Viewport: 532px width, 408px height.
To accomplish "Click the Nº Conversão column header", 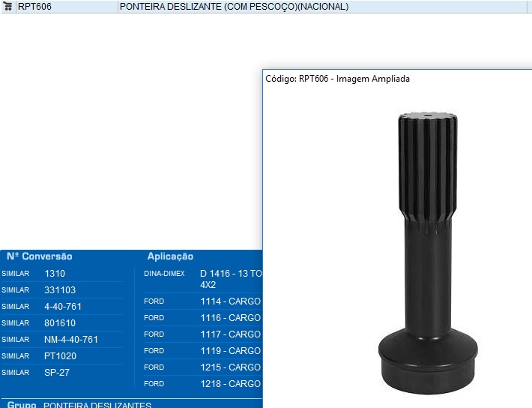I will click(40, 256).
